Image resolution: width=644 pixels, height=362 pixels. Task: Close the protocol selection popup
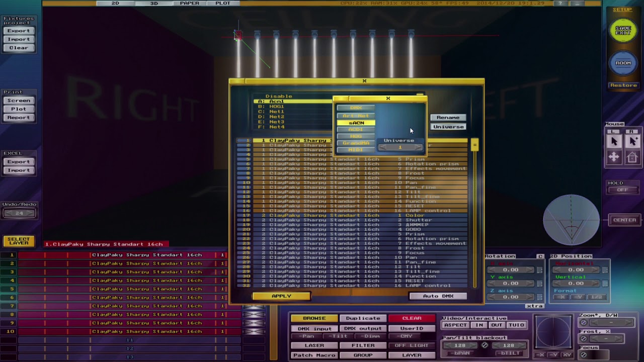pyautogui.click(x=388, y=98)
